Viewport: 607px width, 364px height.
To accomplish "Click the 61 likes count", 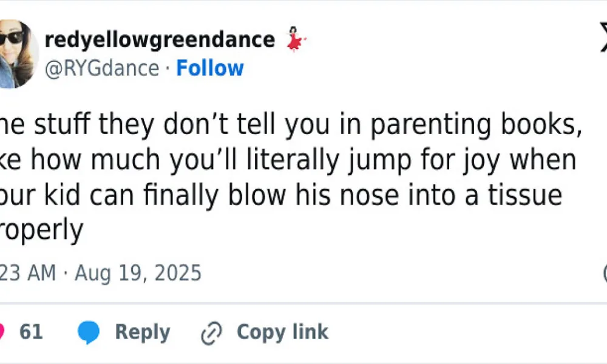I will pyautogui.click(x=31, y=332).
